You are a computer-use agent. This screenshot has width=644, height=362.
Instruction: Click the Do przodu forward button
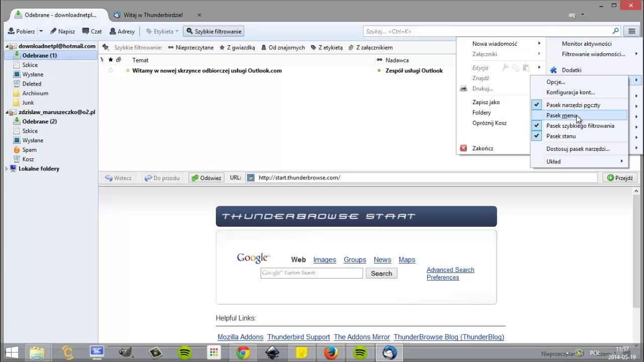162,178
